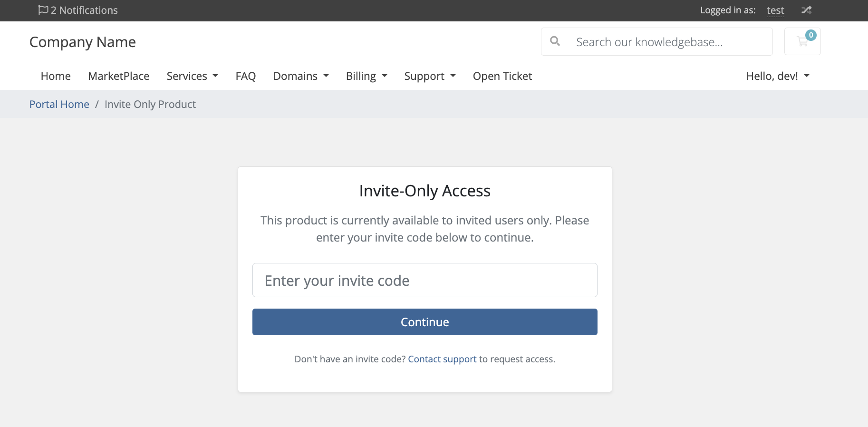Image resolution: width=868 pixels, height=427 pixels.
Task: Open the Support dropdown menu
Action: coord(430,76)
